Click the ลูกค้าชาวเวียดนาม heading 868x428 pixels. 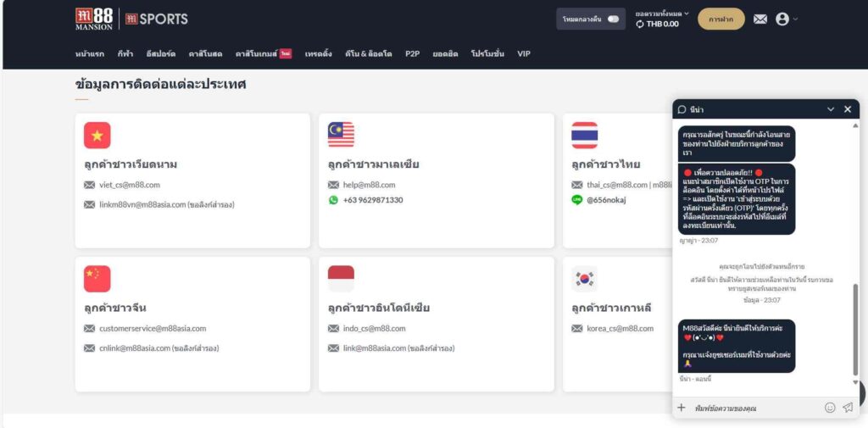[131, 164]
